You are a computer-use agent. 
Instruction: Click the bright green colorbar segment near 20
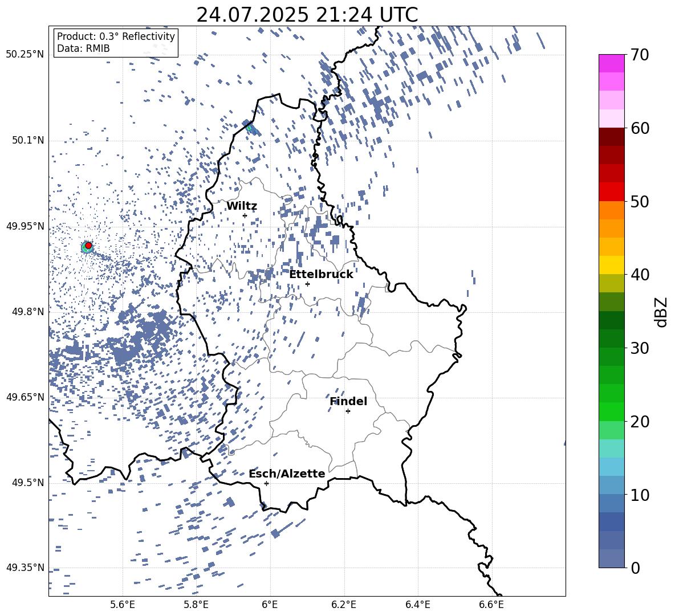pyautogui.click(x=611, y=411)
